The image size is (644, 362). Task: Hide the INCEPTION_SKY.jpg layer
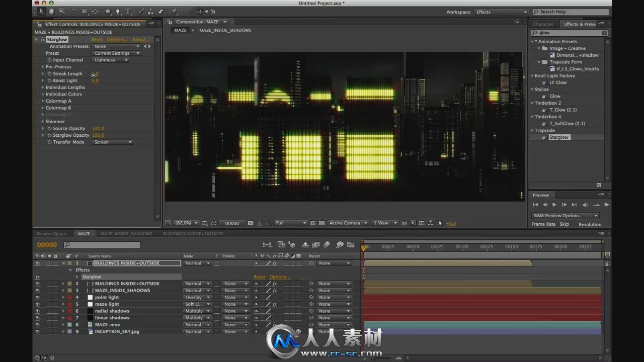click(37, 331)
